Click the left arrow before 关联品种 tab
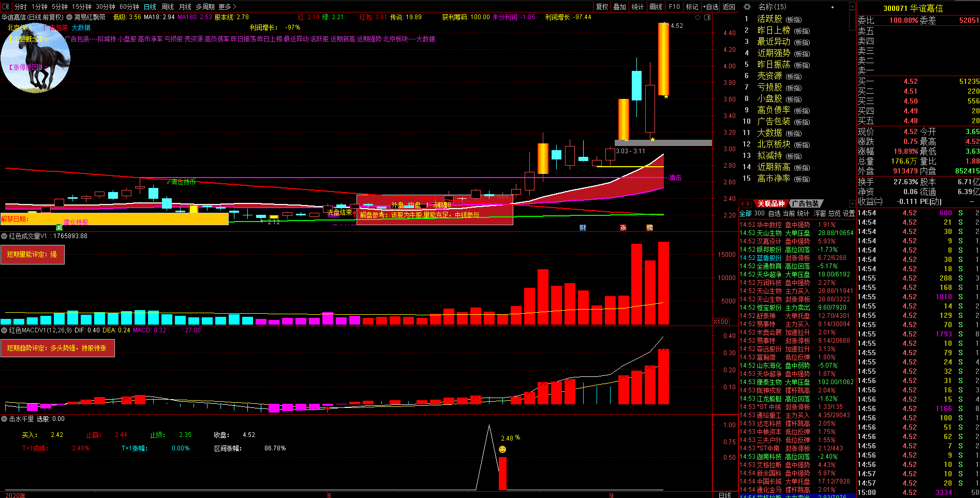This screenshot has width=980, height=498. [x=742, y=203]
